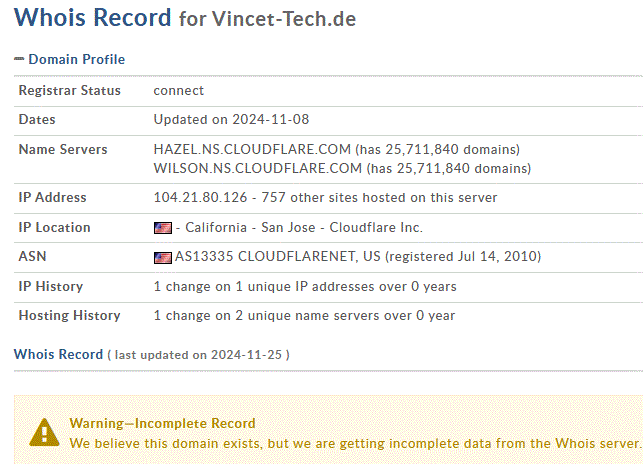Open the Hosting History name servers entry

pyautogui.click(x=304, y=315)
